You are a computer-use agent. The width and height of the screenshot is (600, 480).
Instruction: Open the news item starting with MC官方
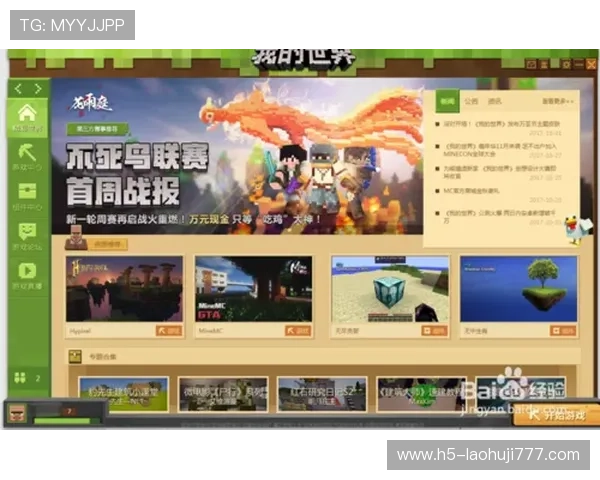tap(471, 191)
